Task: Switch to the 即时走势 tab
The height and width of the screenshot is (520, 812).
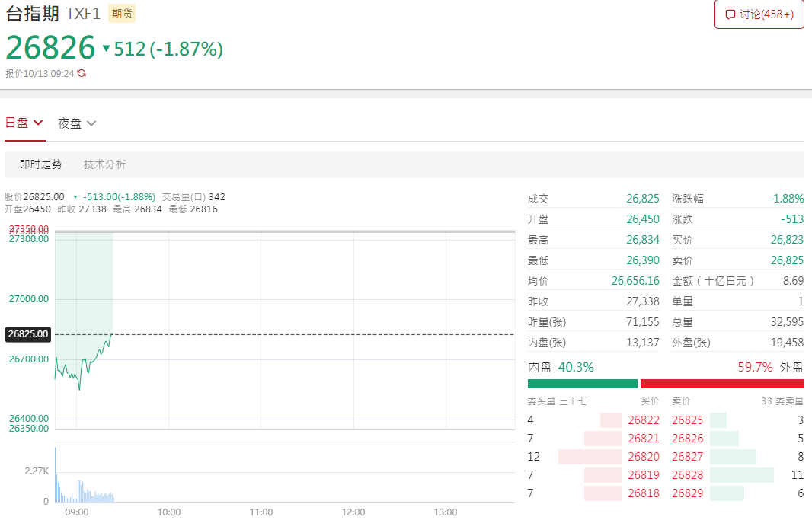Action: point(41,164)
